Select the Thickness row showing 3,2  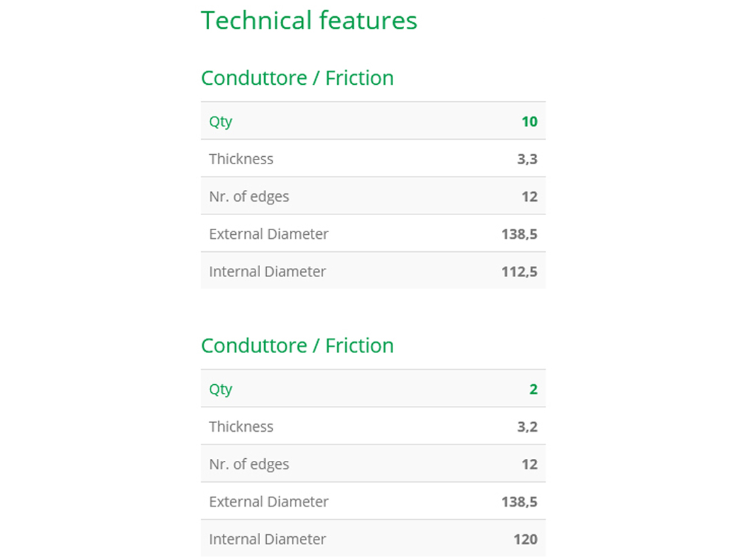click(x=373, y=426)
